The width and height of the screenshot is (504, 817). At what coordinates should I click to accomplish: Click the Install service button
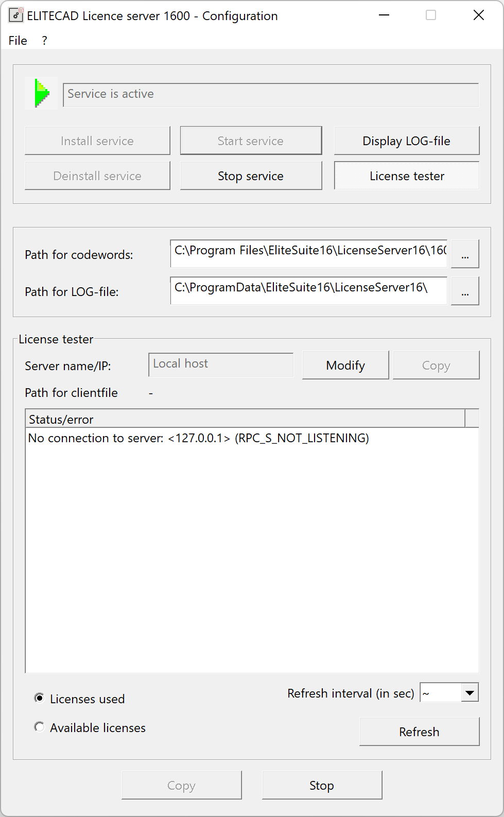pos(97,141)
